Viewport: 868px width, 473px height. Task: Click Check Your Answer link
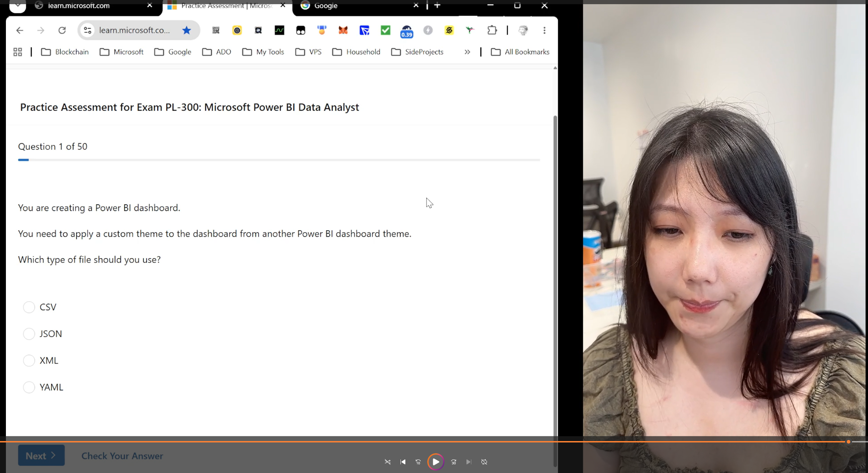point(122,456)
